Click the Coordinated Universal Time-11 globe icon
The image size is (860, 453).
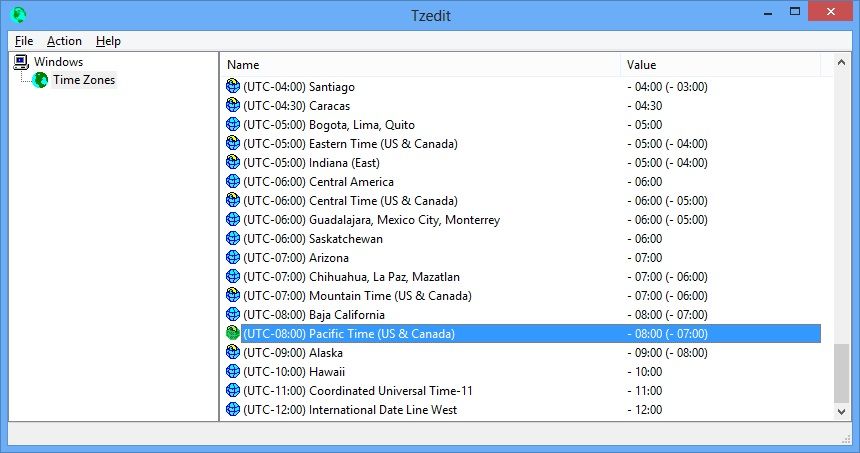coord(233,390)
